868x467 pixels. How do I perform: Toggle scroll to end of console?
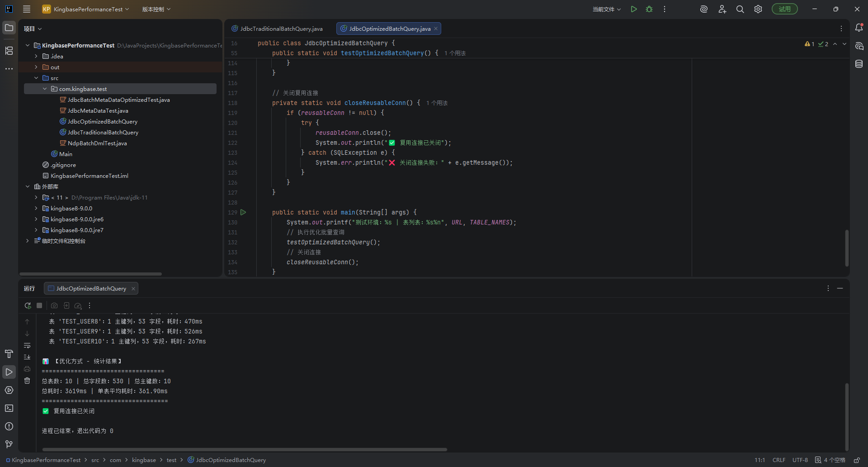pyautogui.click(x=27, y=357)
